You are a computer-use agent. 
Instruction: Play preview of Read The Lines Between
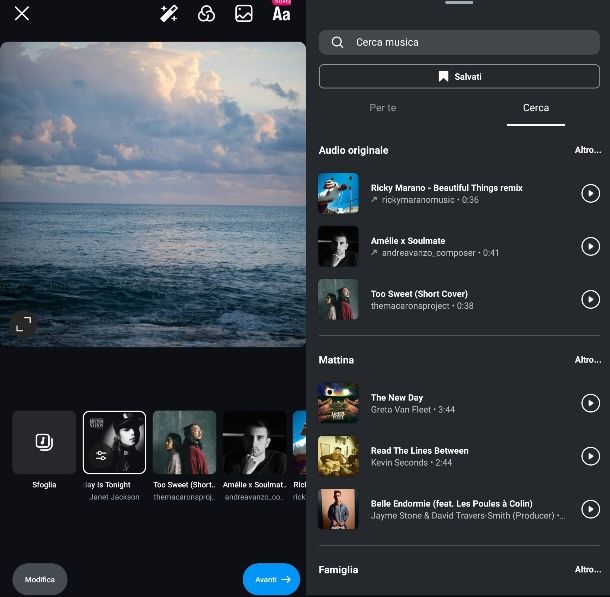coord(591,456)
